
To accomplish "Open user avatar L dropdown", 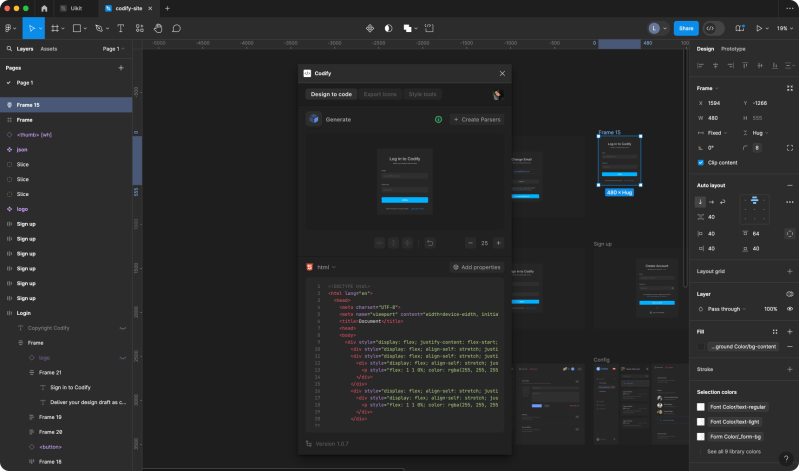I will pos(657,29).
